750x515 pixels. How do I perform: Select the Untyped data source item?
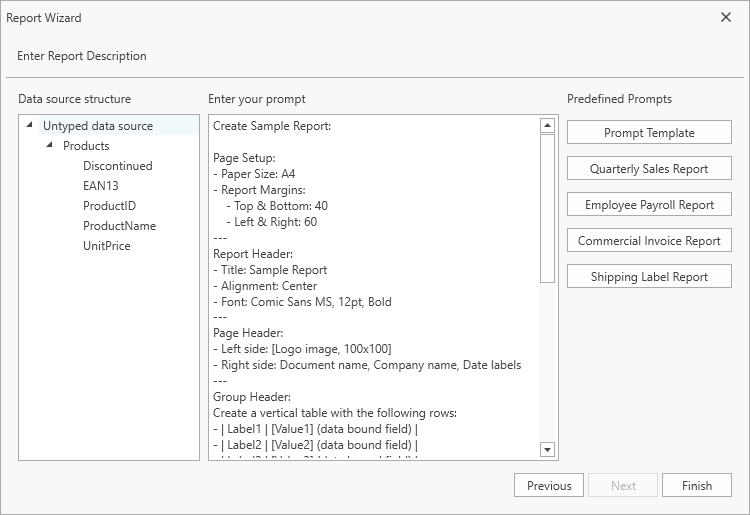coord(97,126)
